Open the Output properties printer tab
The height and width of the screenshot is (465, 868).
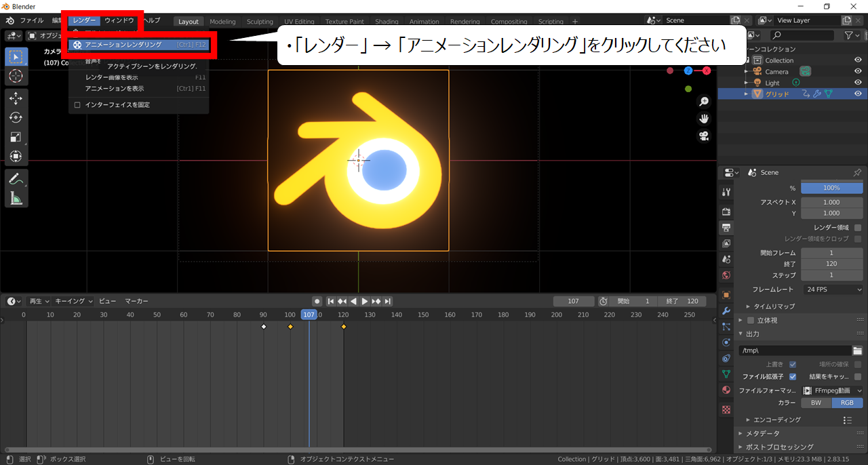[x=726, y=228]
